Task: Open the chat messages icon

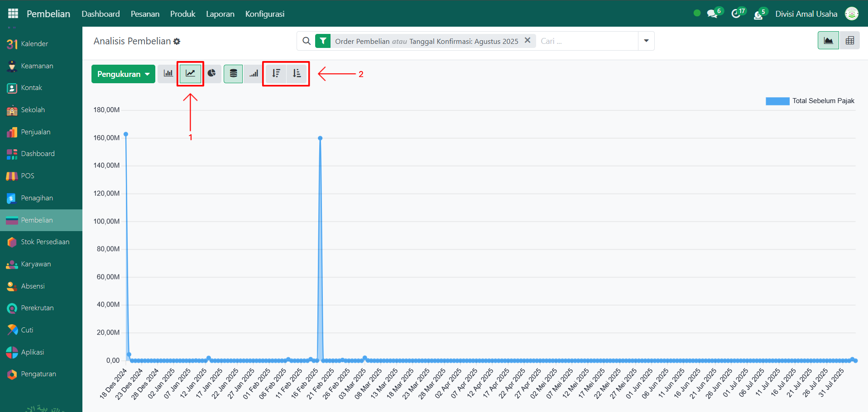Action: point(713,14)
